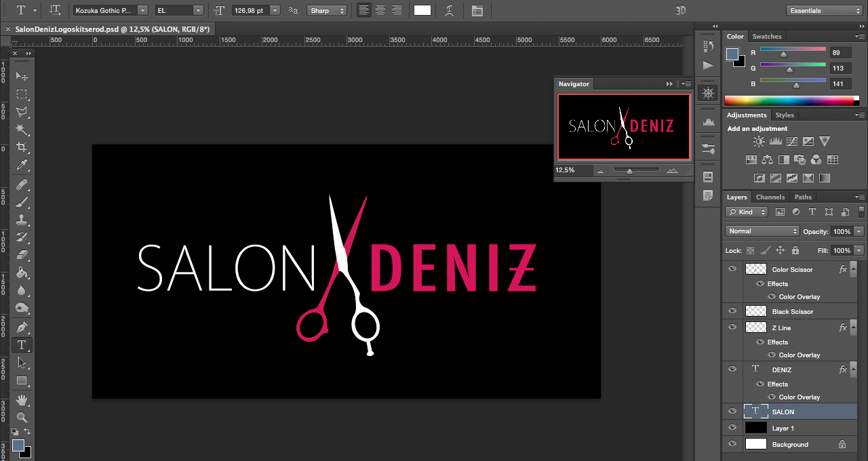Open the Kind layer filter dropdown
868x461 pixels.
coord(746,212)
